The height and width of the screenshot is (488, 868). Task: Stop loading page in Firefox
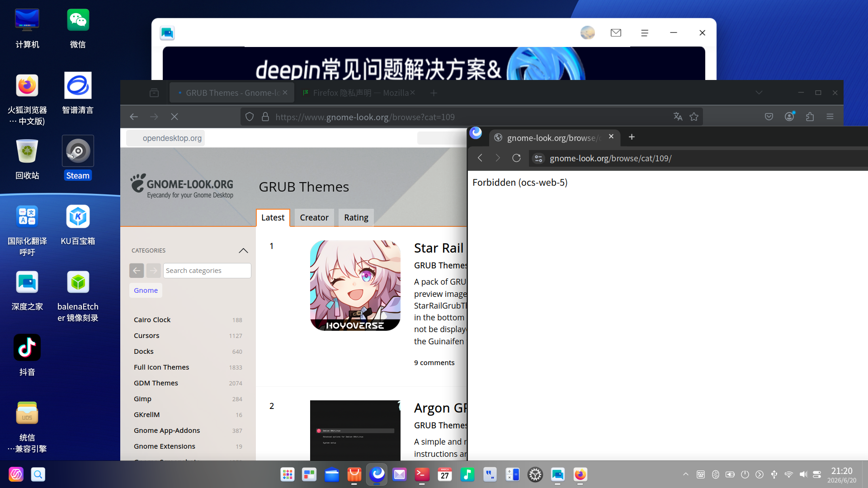pyautogui.click(x=175, y=117)
